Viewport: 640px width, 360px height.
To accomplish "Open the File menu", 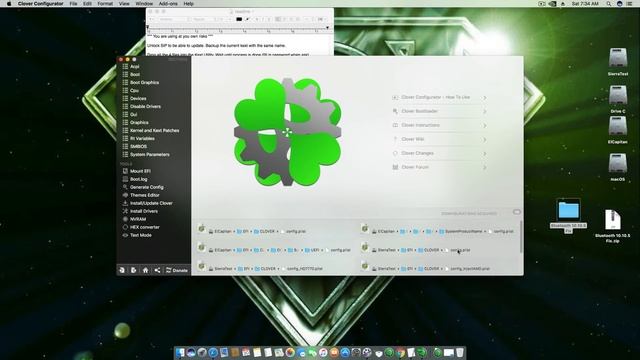I will coord(73,4).
